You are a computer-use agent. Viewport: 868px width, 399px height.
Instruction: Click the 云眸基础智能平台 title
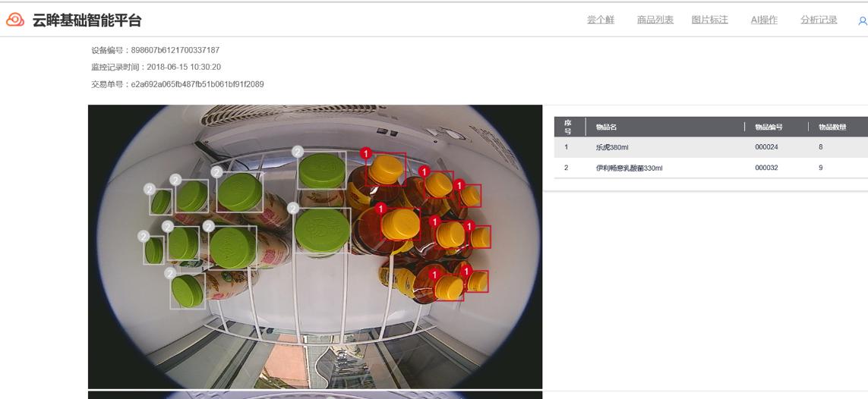tap(87, 20)
